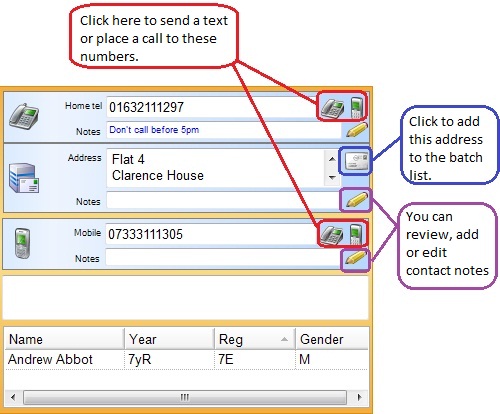Viewport: 500px width, 414px height.
Task: Click the Name column header
Action: pos(64,339)
